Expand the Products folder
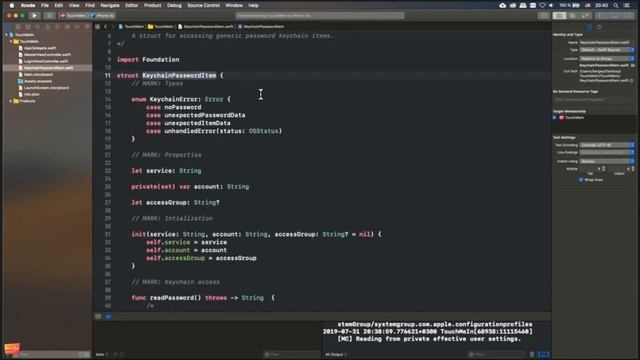Screen dimensions: 640x360 [11, 101]
